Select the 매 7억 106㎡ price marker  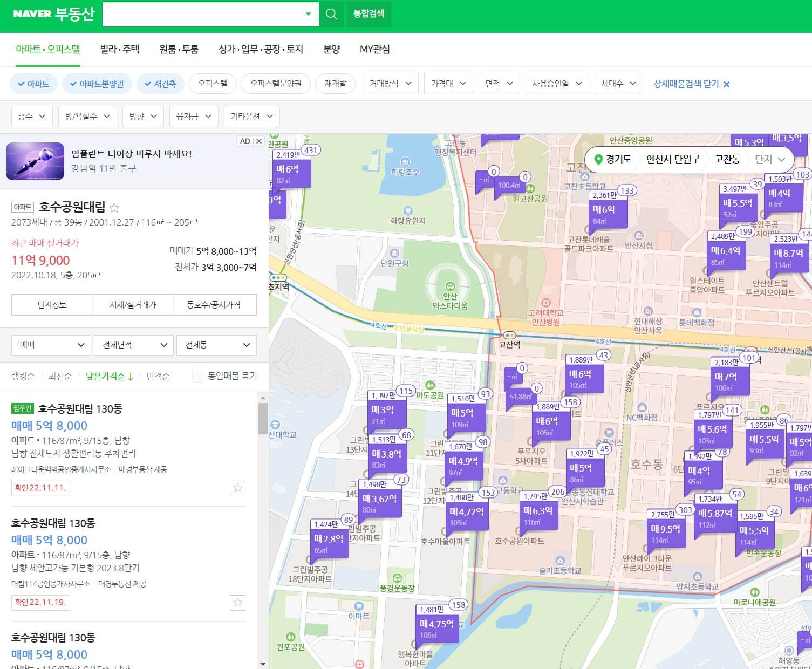[x=731, y=378]
